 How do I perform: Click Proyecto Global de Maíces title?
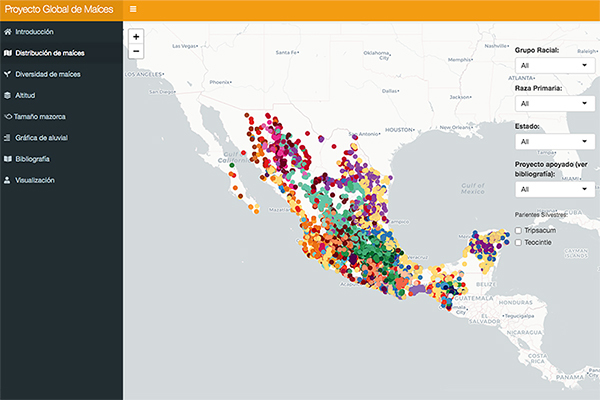[59, 9]
